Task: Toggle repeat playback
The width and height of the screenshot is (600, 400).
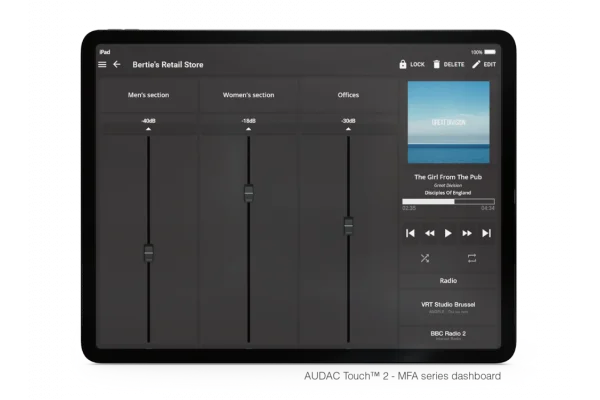Action: coord(472,258)
